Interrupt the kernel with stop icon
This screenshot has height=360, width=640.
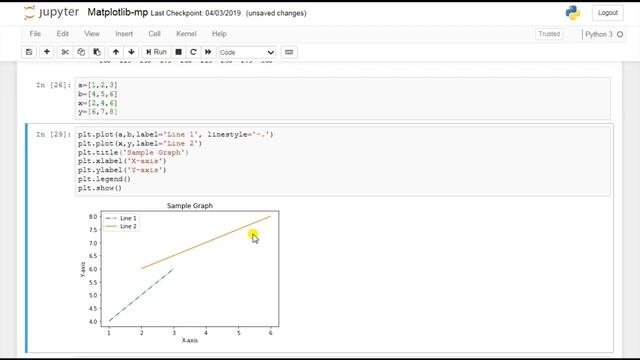click(x=178, y=52)
